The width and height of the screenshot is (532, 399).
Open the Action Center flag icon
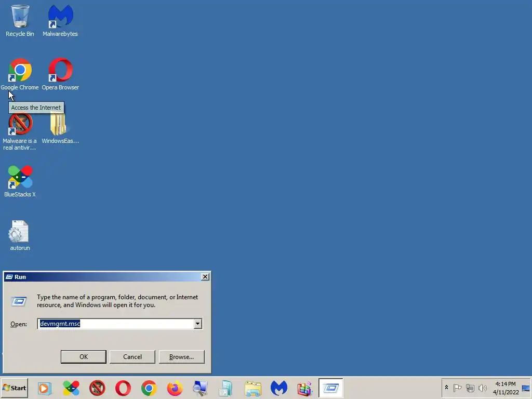pos(457,388)
